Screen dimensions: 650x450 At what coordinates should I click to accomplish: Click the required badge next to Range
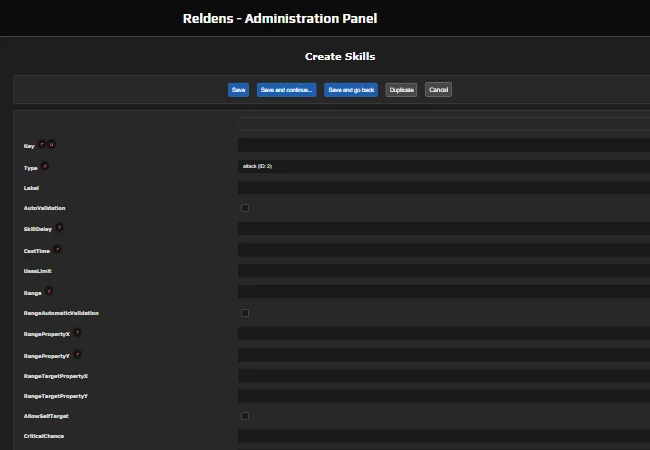pyautogui.click(x=49, y=291)
